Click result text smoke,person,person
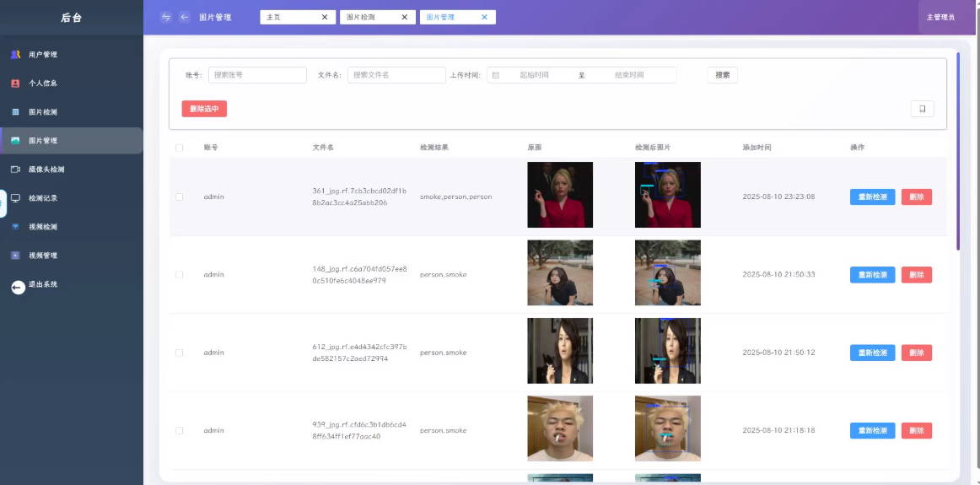980x485 pixels. click(455, 197)
